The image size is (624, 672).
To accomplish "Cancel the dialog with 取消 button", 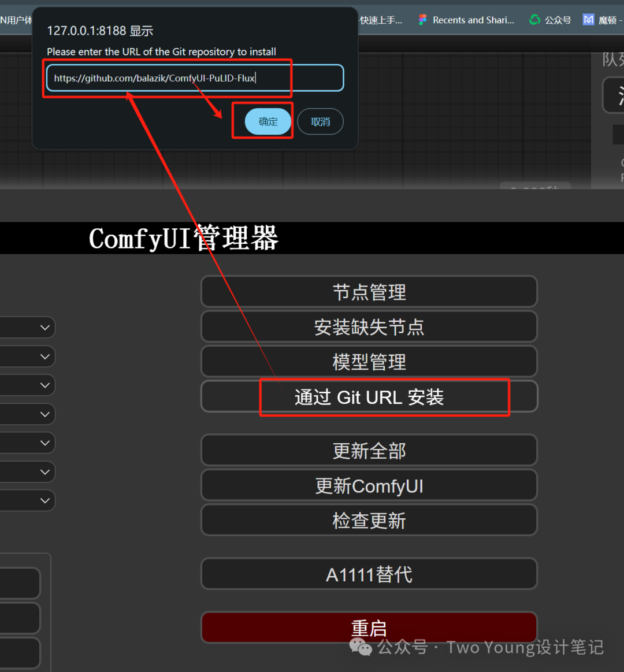I will click(x=321, y=122).
